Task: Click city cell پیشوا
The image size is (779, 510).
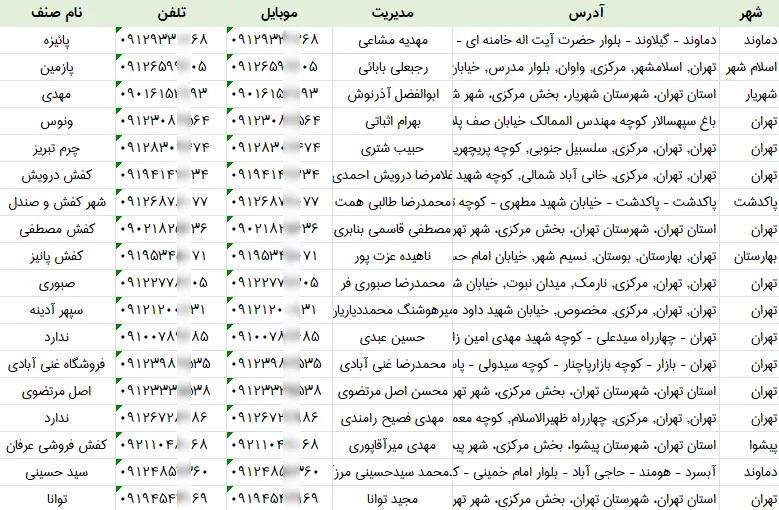Action: pyautogui.click(x=749, y=445)
